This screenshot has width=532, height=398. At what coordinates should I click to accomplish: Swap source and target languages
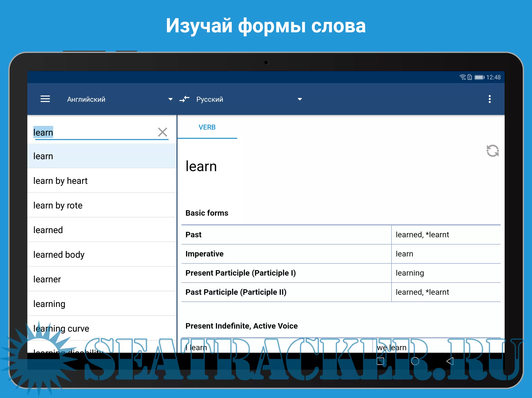pyautogui.click(x=184, y=99)
